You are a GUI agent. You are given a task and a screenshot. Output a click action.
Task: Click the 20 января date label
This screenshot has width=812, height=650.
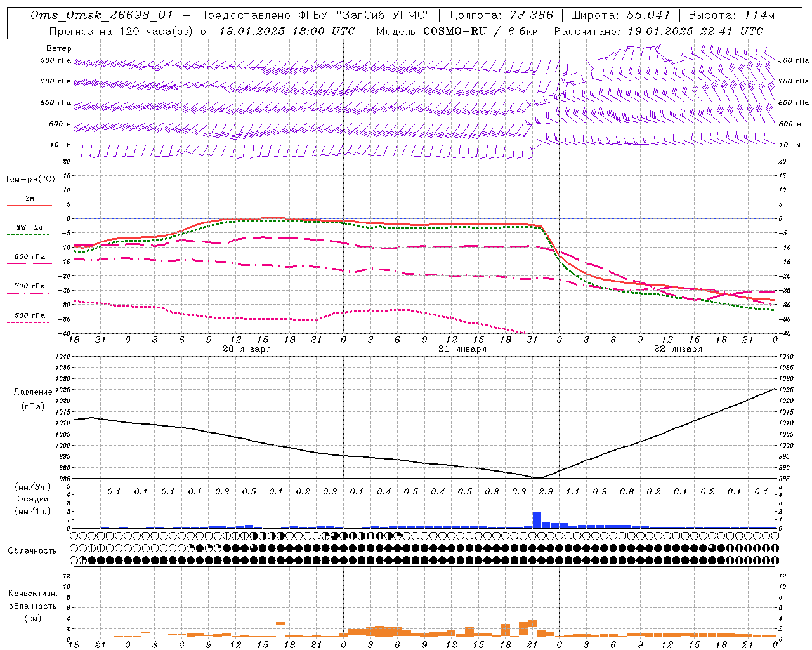246,349
